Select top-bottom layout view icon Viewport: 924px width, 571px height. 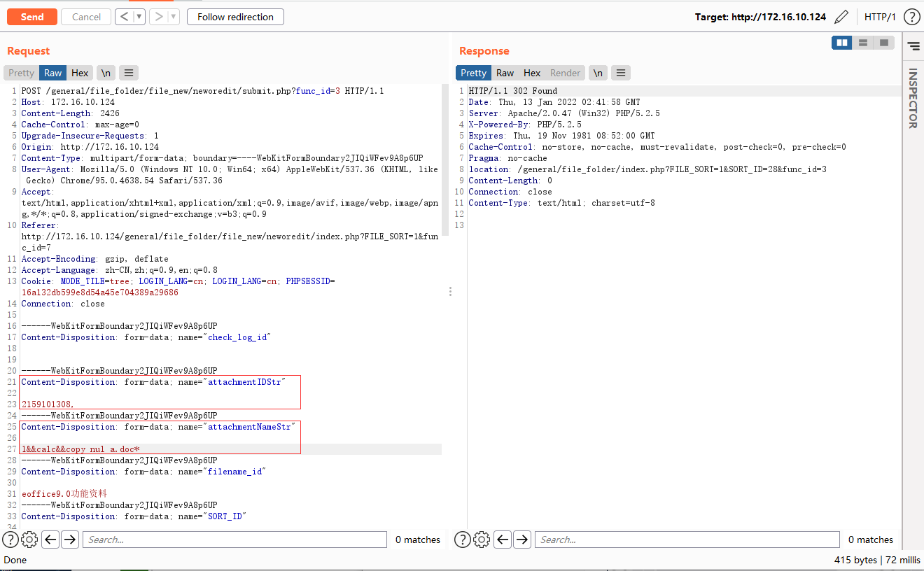point(863,43)
